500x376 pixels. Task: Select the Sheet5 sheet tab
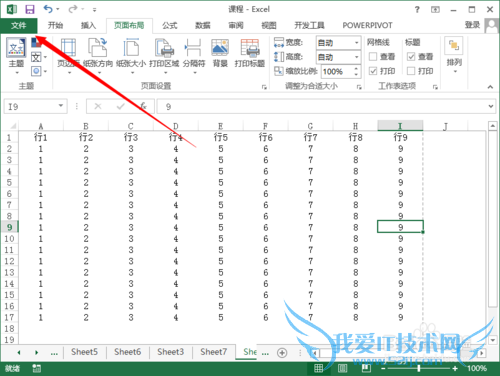click(x=84, y=352)
